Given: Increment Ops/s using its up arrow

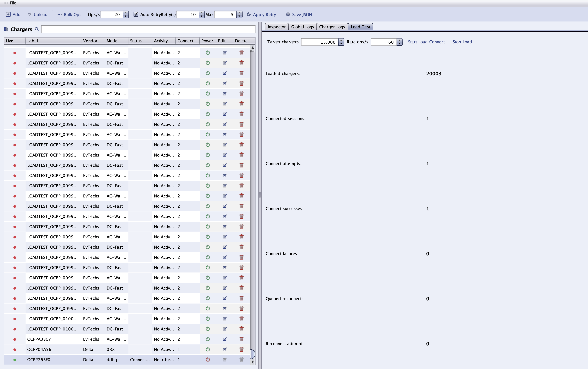Looking at the screenshot, I should point(126,13).
